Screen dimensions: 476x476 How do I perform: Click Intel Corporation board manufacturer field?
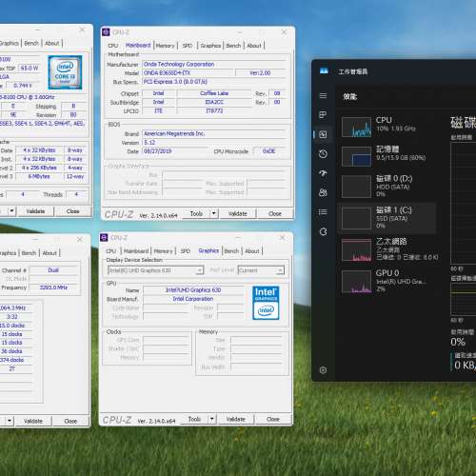193,299
